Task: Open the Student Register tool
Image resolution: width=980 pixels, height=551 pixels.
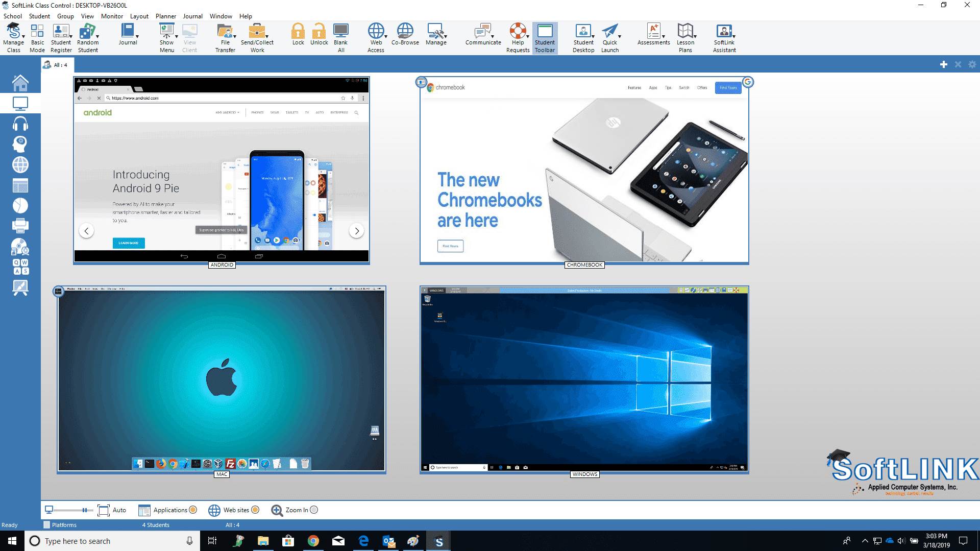Action: (x=61, y=38)
